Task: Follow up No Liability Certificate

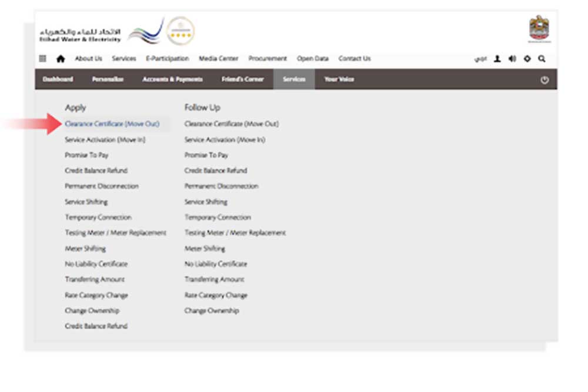Action: (x=216, y=264)
